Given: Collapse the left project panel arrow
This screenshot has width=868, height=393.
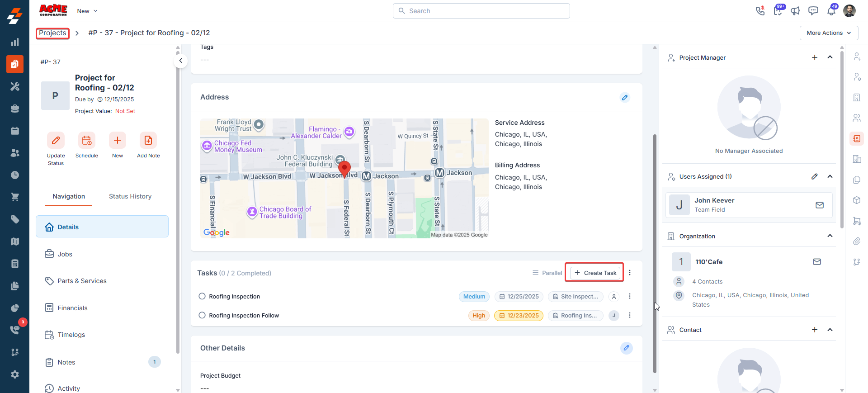Looking at the screenshot, I should point(180,61).
